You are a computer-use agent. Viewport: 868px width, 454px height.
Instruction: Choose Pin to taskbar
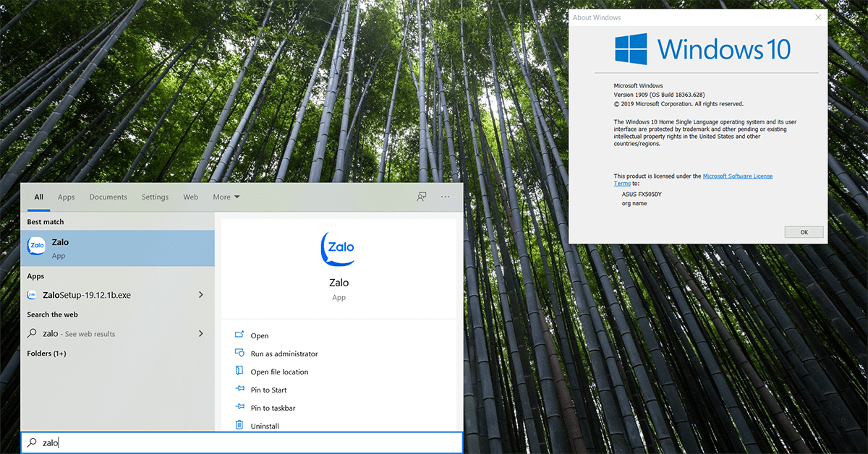(273, 408)
